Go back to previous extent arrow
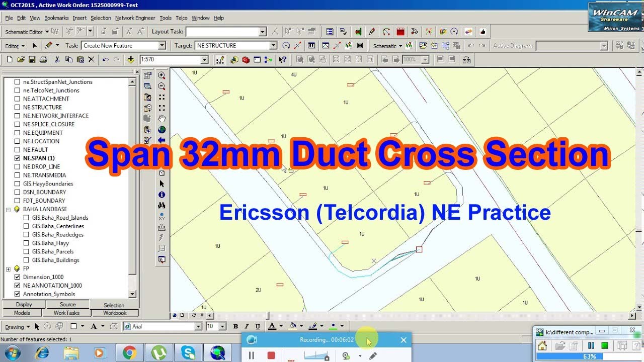Screen dimensions: 644x362 (x=162, y=140)
